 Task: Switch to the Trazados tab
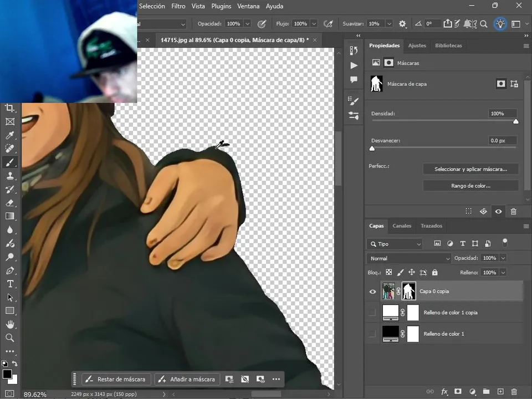(x=431, y=226)
